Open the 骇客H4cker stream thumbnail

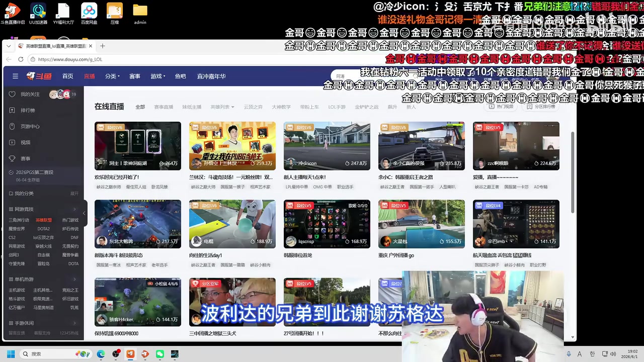138,302
